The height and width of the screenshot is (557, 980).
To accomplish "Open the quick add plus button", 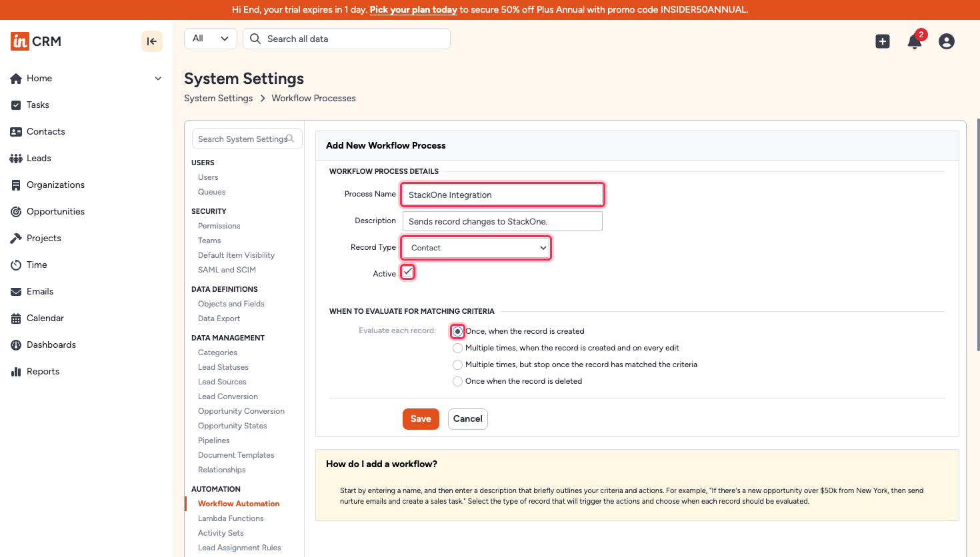I will (x=883, y=41).
